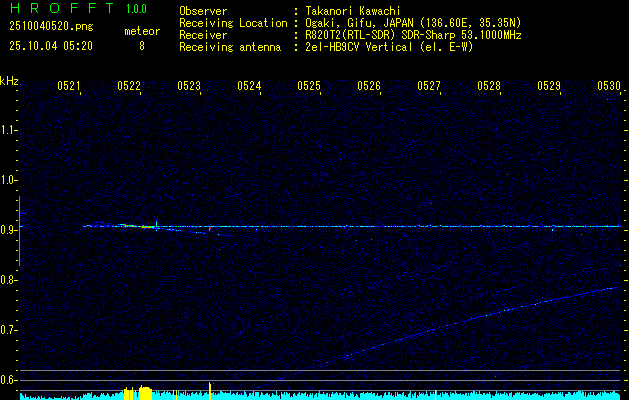
Task: Click the 0530 time marker
Action: 609,85
